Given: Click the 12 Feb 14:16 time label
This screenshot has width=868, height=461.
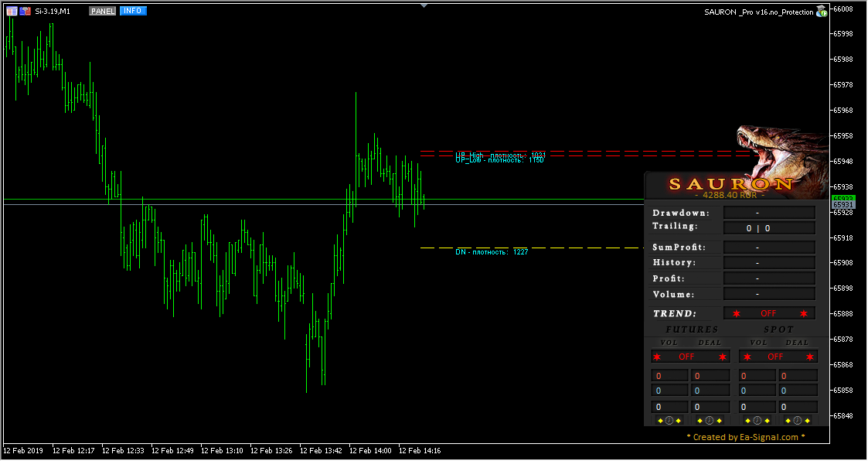Looking at the screenshot, I should (420, 451).
